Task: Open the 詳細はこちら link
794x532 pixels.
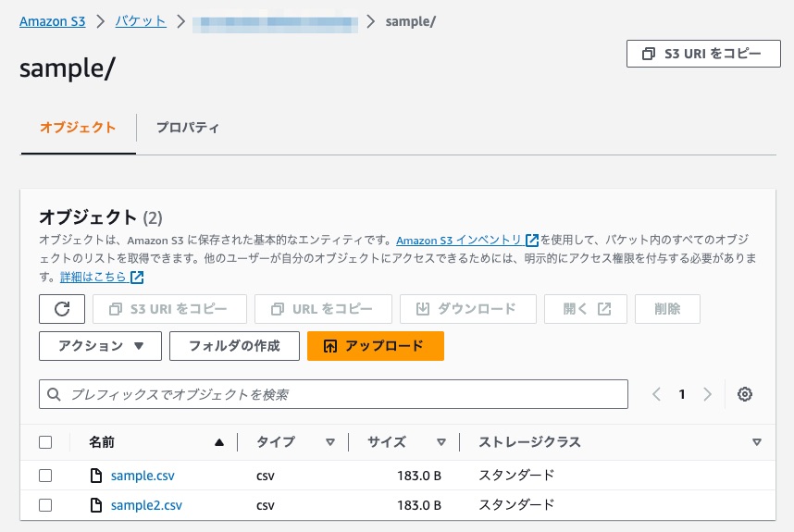Action: 93,277
